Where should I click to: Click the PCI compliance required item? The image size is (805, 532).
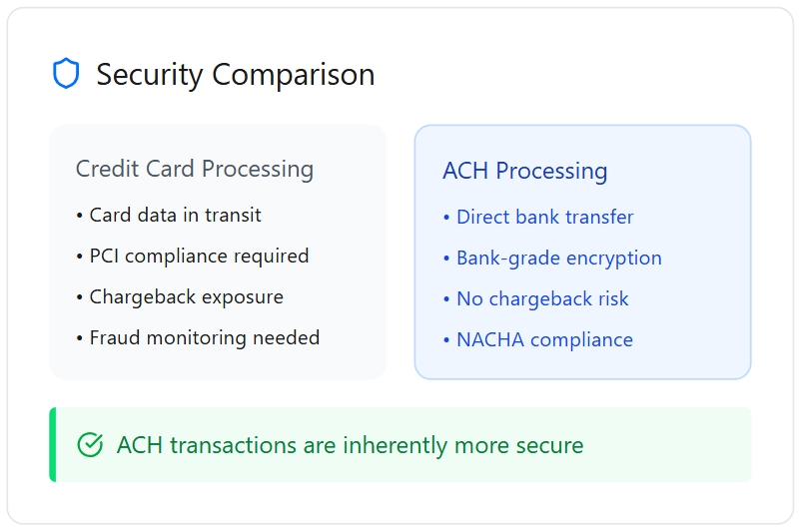pos(199,257)
